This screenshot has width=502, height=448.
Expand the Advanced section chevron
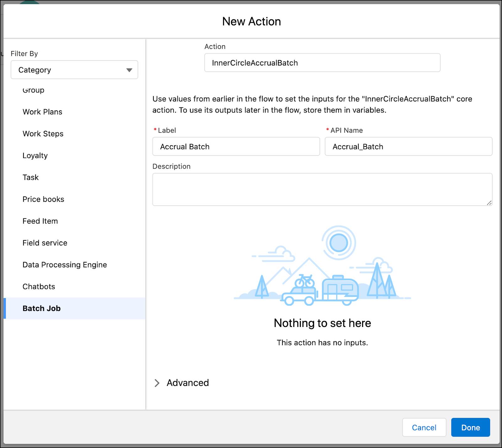157,383
